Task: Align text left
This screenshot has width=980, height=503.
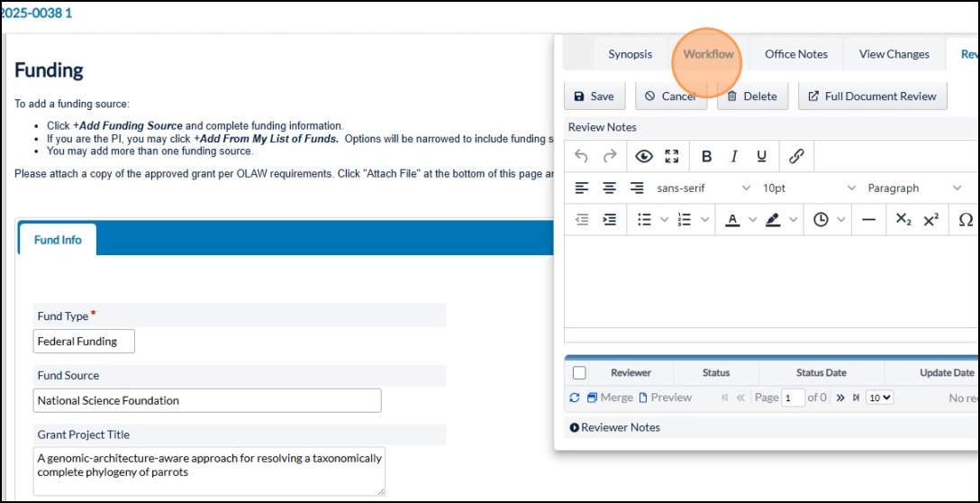Action: click(x=582, y=187)
